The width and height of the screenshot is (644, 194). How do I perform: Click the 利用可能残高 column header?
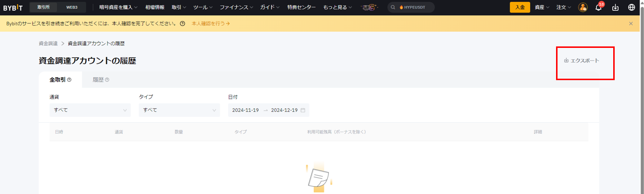[x=337, y=132]
